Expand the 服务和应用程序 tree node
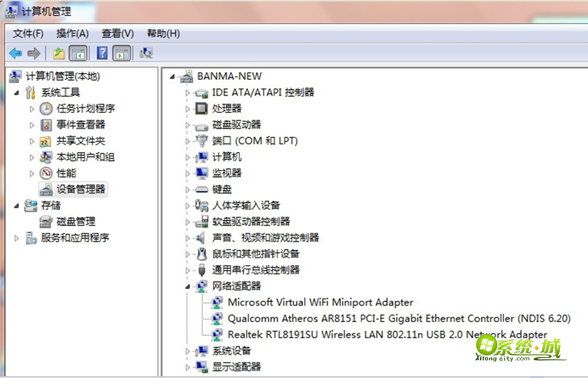Image resolution: width=588 pixels, height=378 pixels. click(17, 238)
